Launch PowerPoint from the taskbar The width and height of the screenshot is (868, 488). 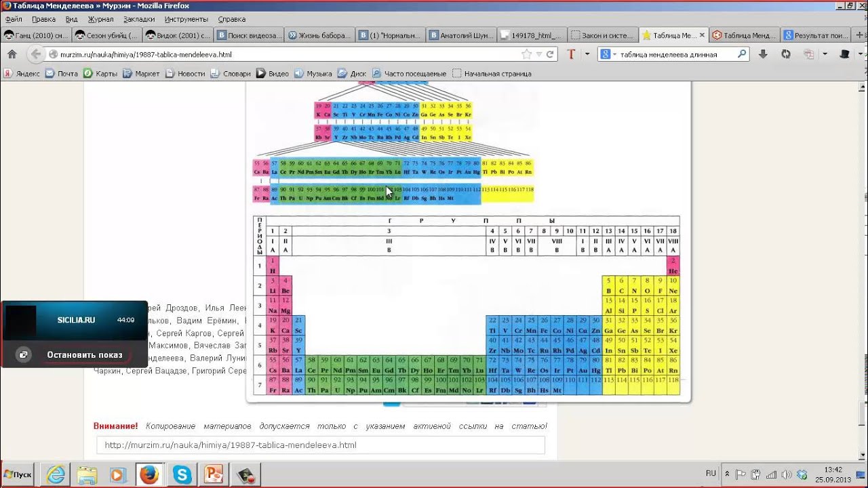tap(214, 474)
